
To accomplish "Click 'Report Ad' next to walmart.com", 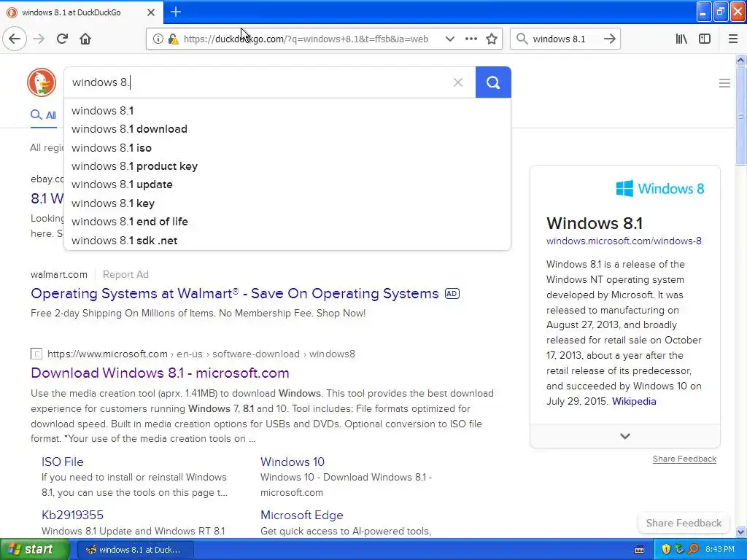I will tap(125, 275).
